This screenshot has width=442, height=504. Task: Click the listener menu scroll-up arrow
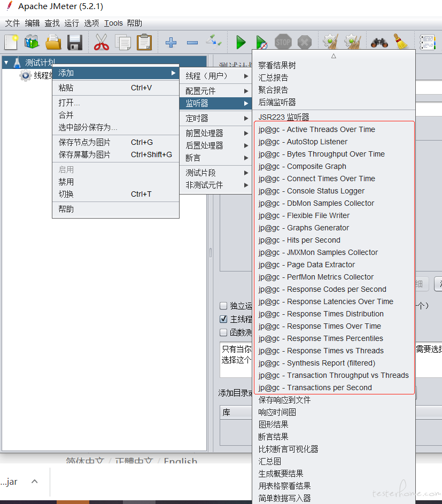pos(334,56)
